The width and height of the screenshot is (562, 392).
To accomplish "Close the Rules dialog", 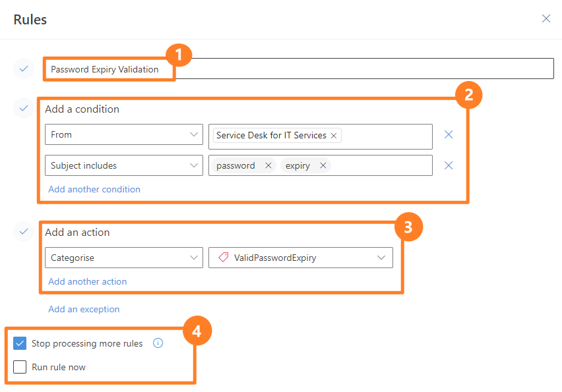I will point(546,18).
